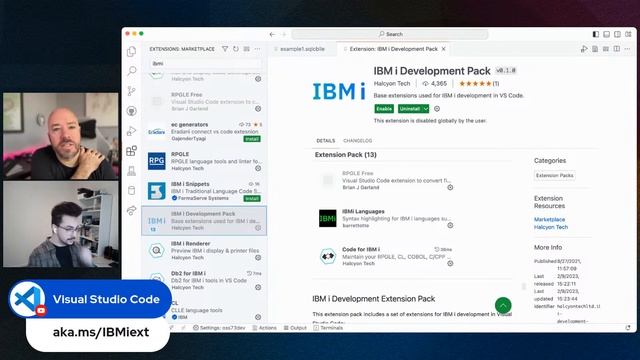Click the top command center Search box
The image size is (640, 360).
click(390, 34)
